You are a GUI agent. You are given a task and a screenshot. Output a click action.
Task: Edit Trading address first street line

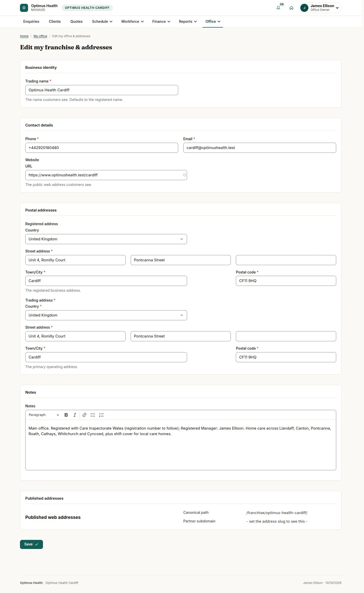75,336
